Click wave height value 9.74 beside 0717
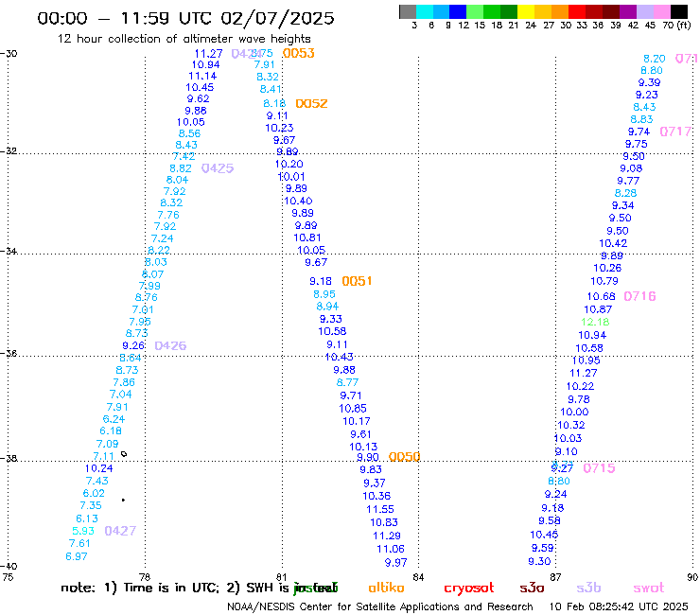This screenshot has width=700, height=615. [639, 132]
